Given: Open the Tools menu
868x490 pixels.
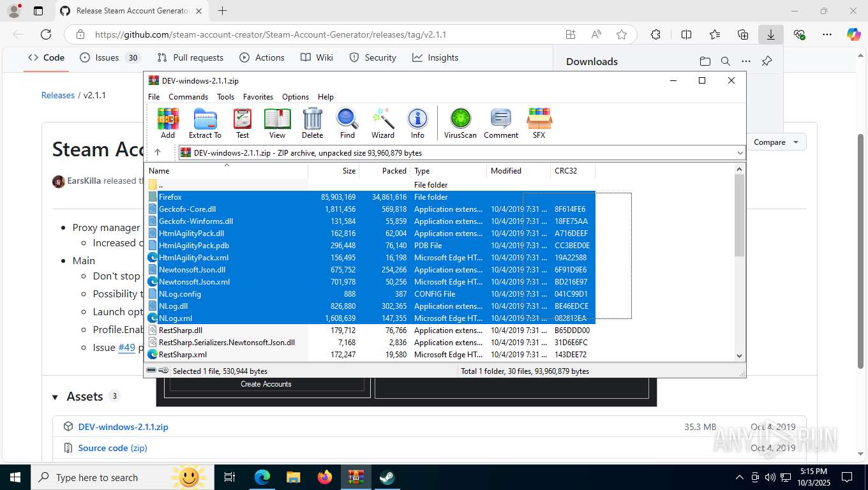Looking at the screenshot, I should click(x=225, y=97).
